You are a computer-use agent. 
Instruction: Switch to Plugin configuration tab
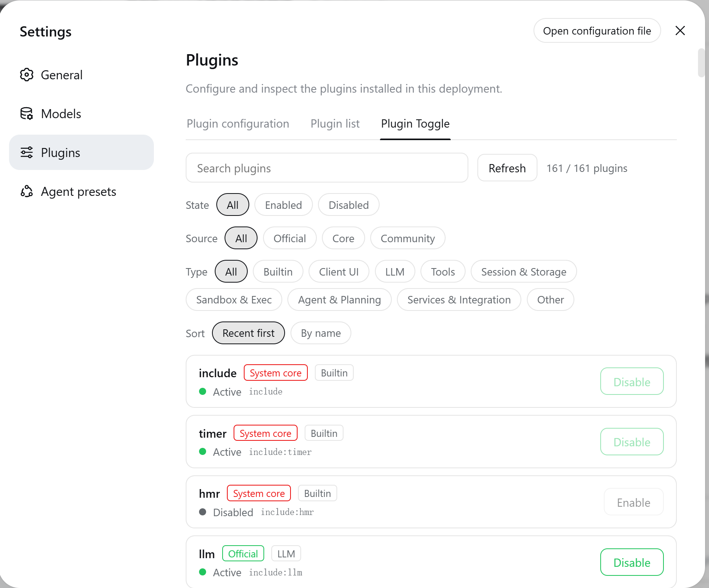coord(238,124)
